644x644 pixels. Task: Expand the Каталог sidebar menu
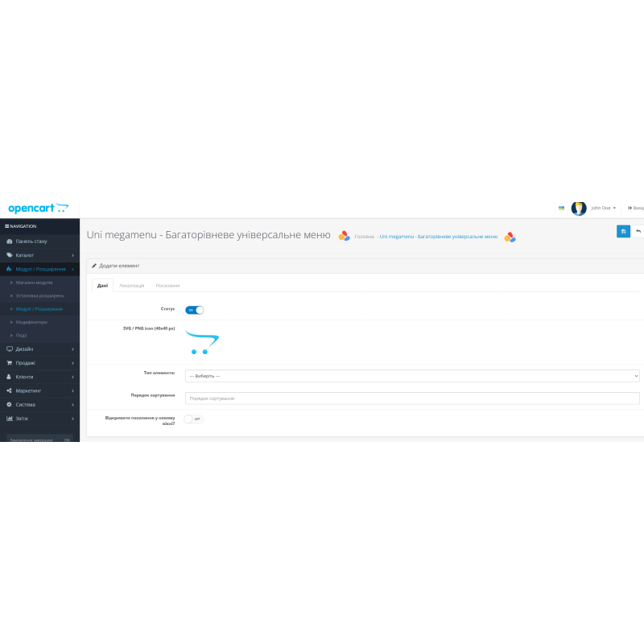tap(39, 255)
